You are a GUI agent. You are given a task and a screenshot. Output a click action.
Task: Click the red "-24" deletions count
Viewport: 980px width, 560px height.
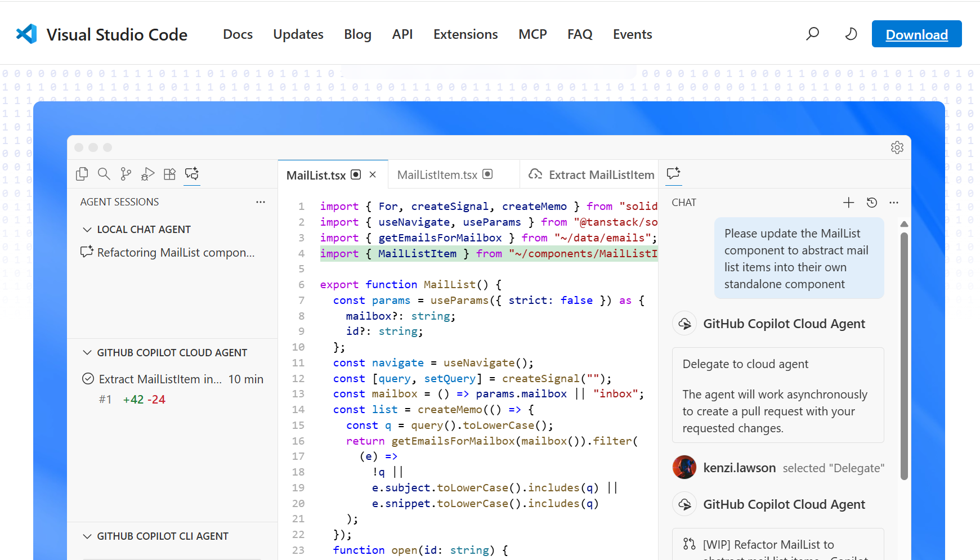click(x=156, y=400)
